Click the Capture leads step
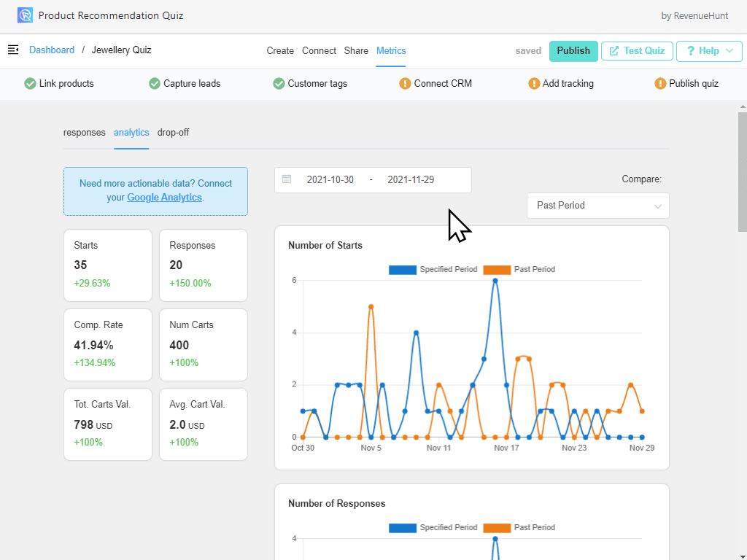747x560 pixels. (185, 84)
